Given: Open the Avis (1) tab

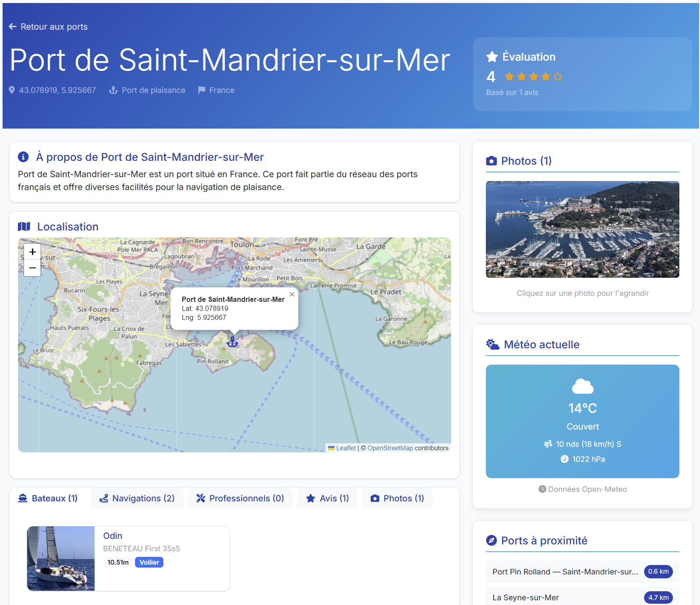Looking at the screenshot, I should point(327,498).
